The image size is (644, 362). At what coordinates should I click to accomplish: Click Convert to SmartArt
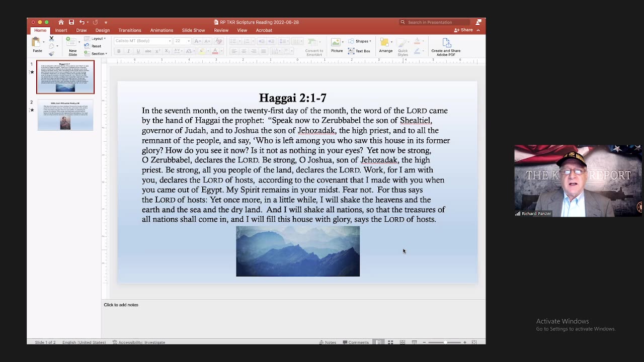314,47
